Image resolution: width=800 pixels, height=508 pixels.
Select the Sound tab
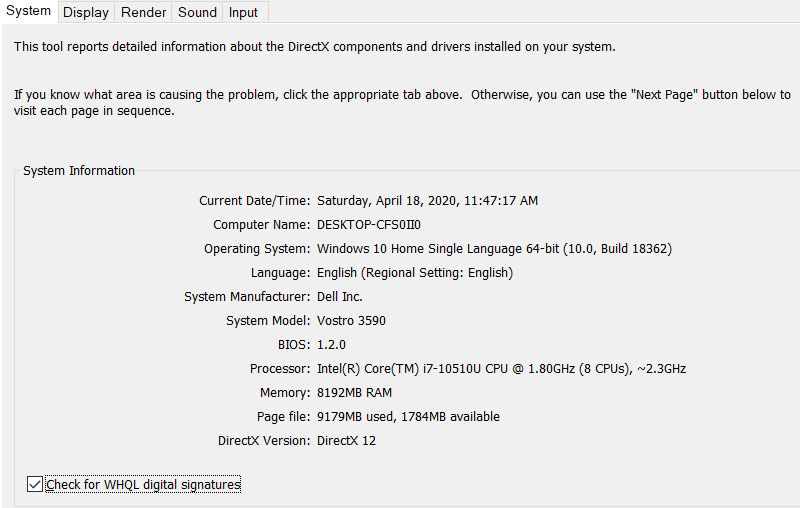197,12
